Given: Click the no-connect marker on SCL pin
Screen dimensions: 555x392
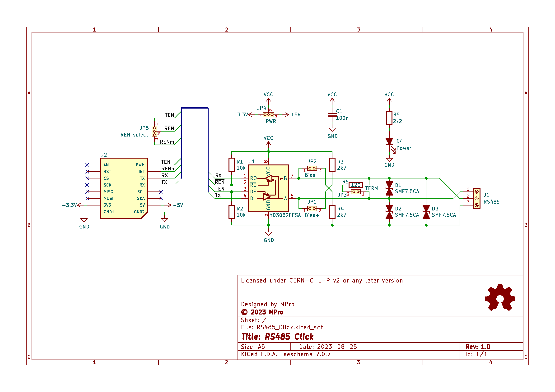Looking at the screenshot, I should click(x=161, y=192).
